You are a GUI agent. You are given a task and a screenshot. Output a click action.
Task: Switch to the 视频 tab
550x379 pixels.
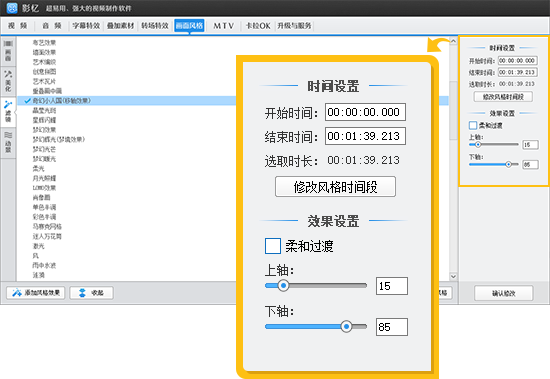coord(18,26)
